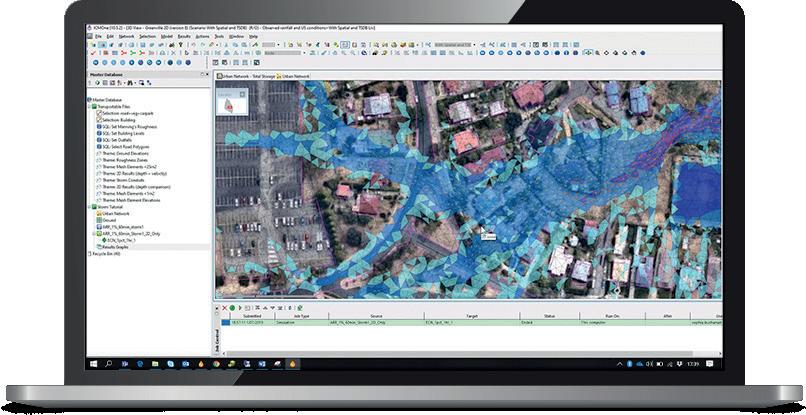The height and width of the screenshot is (415, 806).
Task: Open the Selection menu
Action: [x=148, y=37]
